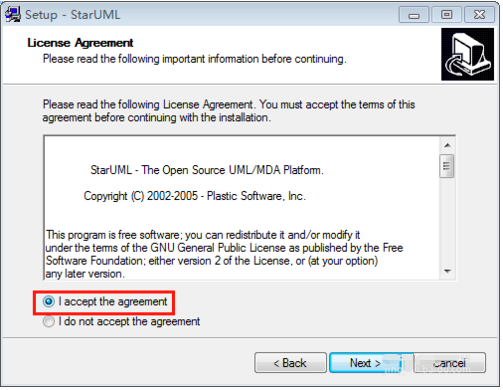
Task: Continue the installation with Next
Action: click(365, 363)
